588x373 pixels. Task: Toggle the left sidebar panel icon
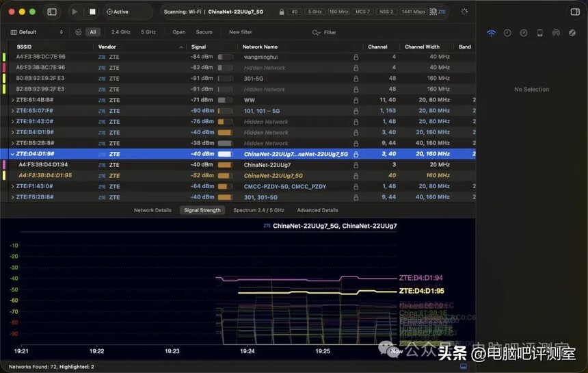click(52, 12)
